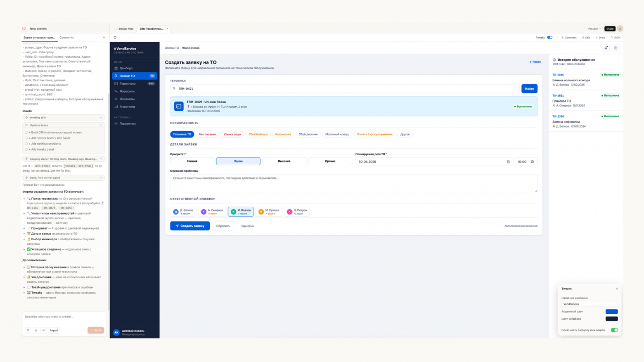Switch to the Comments tab
The height and width of the screenshot is (362, 644).
[x=66, y=38]
